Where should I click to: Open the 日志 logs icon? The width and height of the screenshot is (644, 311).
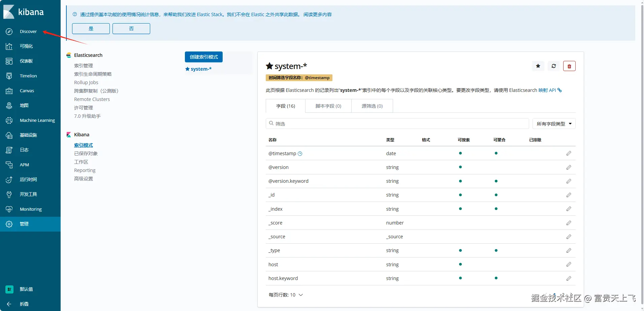pyautogui.click(x=9, y=150)
